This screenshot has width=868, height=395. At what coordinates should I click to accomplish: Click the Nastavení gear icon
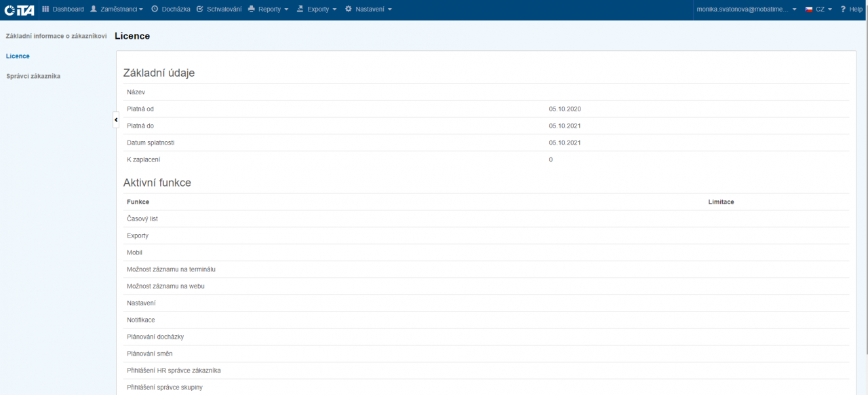(349, 10)
